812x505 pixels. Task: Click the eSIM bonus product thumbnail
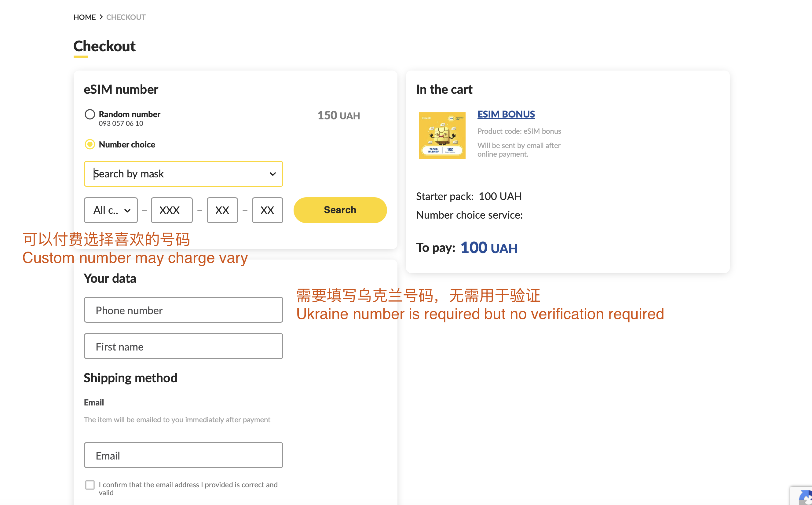click(442, 136)
